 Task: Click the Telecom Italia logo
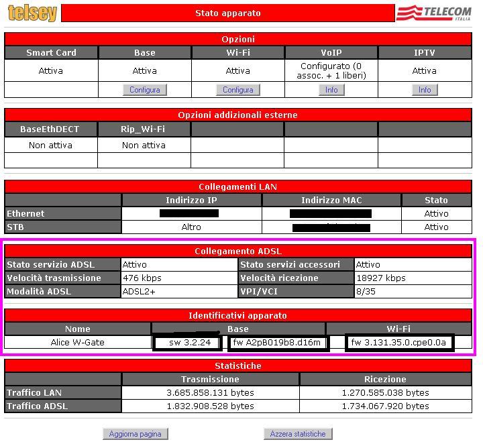(x=434, y=13)
